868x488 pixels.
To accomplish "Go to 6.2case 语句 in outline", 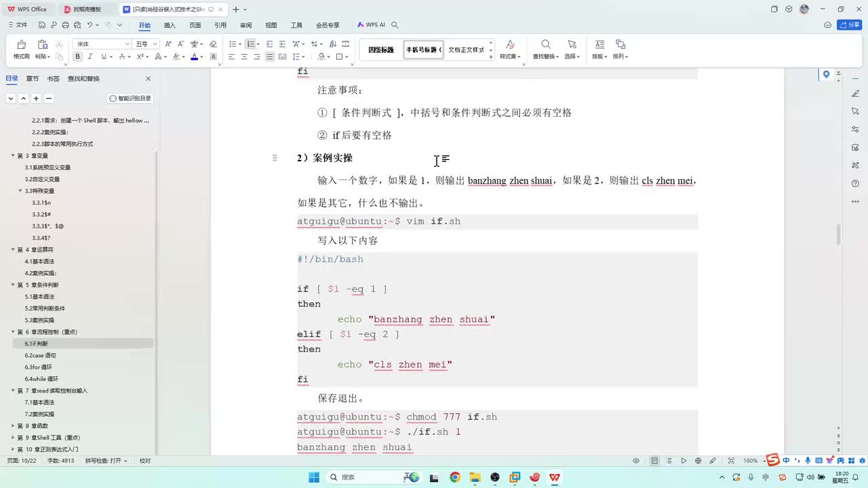I will click(x=41, y=355).
